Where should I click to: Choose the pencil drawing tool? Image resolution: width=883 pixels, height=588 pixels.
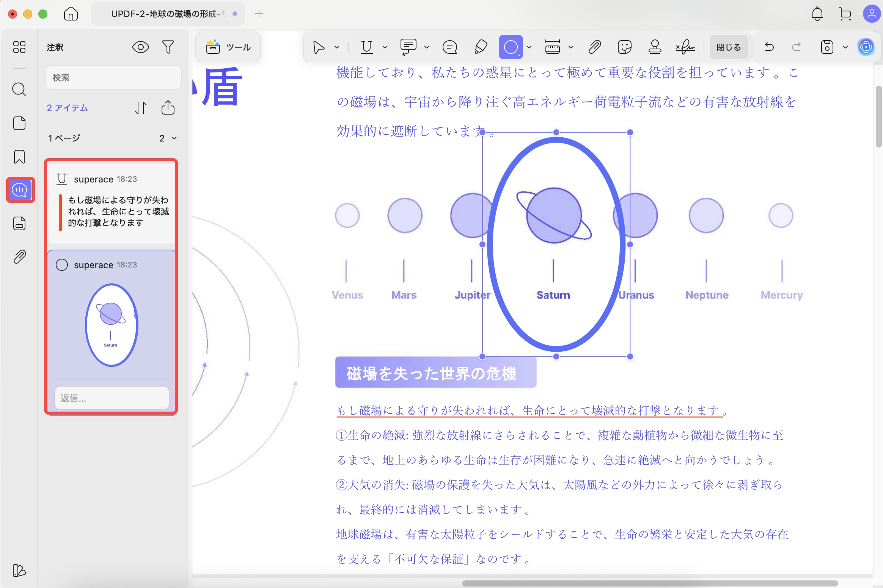click(481, 47)
